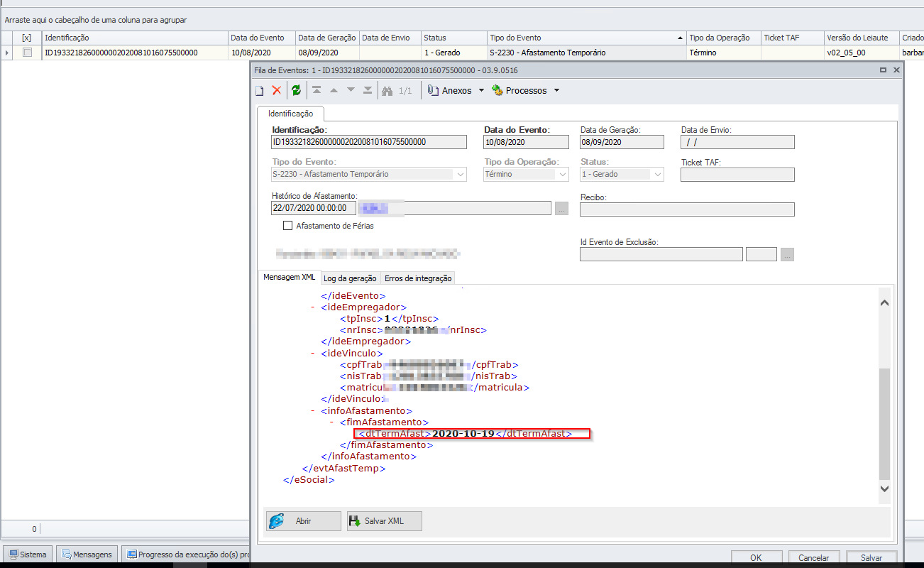The image size is (924, 568).
Task: Go to next record arrow icon
Action: pos(351,90)
